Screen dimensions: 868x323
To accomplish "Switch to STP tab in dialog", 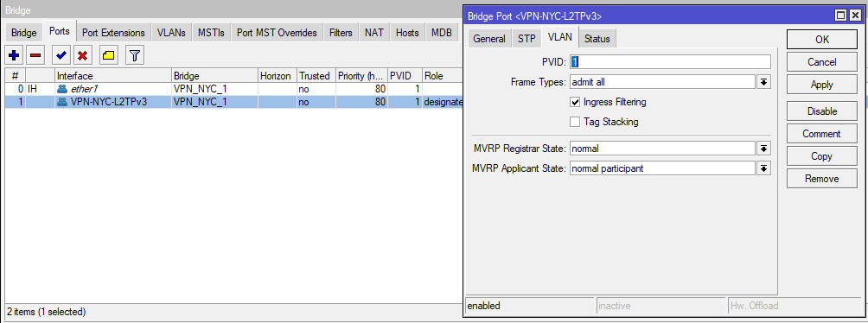I will click(x=527, y=39).
